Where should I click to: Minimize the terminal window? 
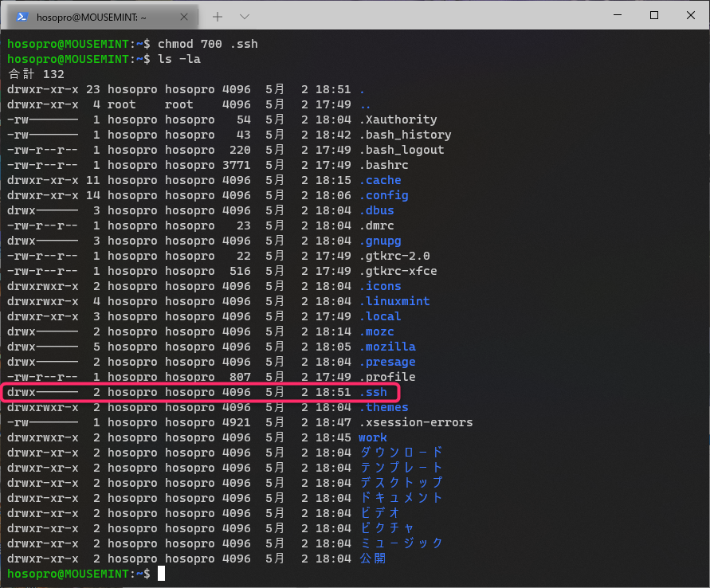tap(618, 15)
